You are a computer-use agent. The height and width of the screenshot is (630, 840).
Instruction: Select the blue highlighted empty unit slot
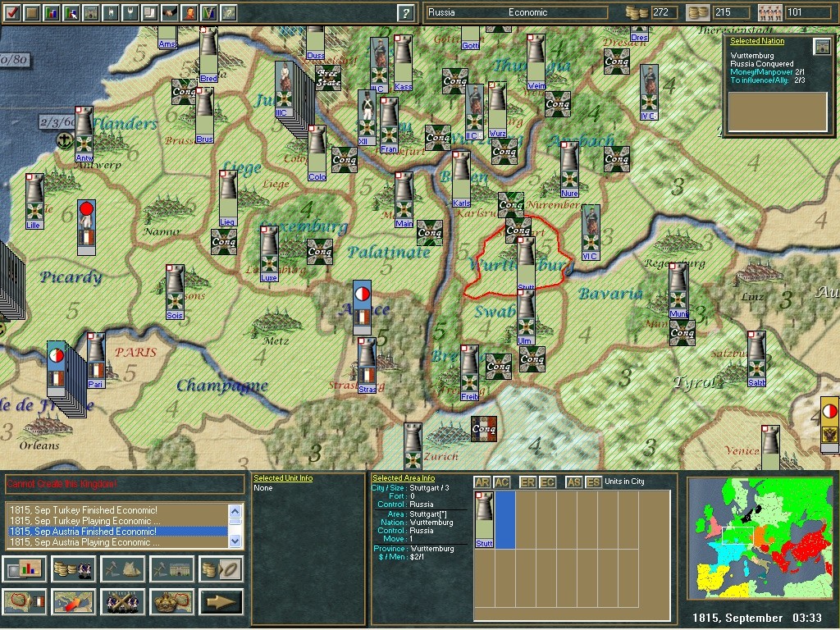(x=505, y=519)
